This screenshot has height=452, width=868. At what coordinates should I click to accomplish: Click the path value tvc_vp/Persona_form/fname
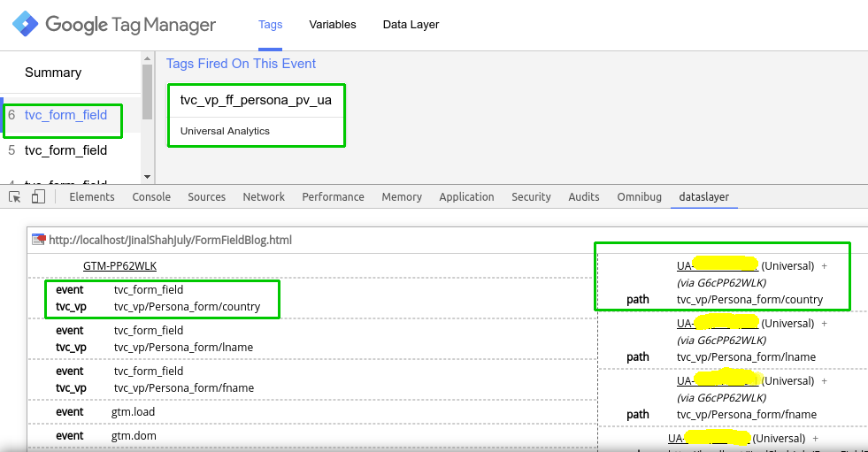747,415
